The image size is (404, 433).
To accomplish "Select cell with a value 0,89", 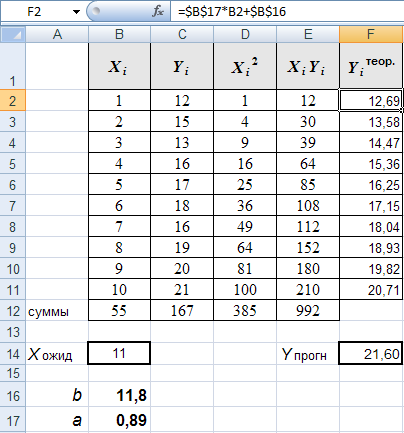I will point(119,420).
